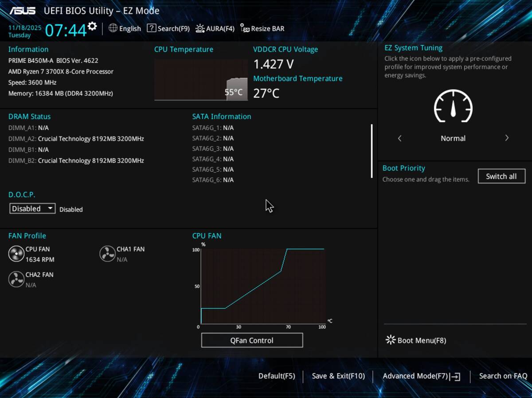532x398 pixels.
Task: Click the SATA6G_4 entry
Action: (213, 159)
